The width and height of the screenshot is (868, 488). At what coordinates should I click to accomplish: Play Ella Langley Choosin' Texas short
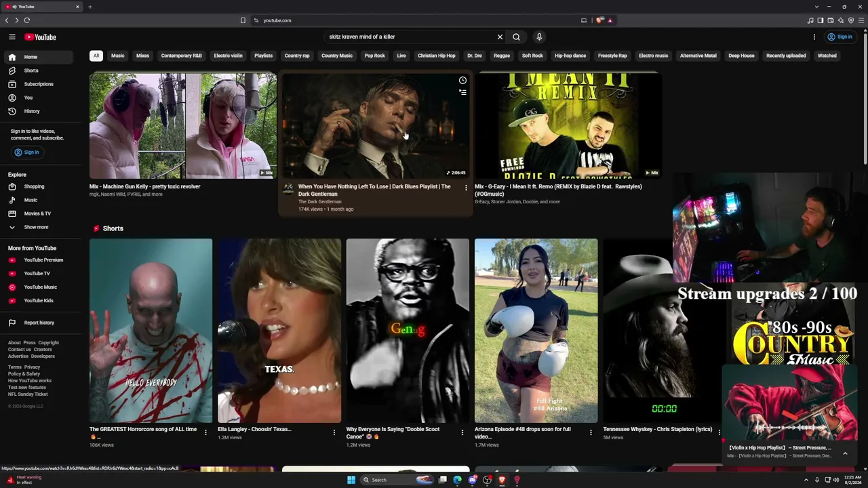(279, 331)
